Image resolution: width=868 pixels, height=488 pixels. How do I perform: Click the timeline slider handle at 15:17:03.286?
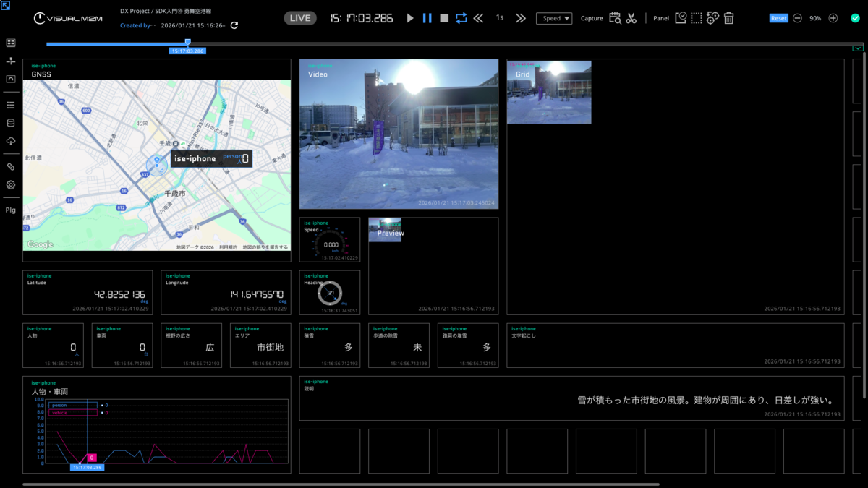[188, 43]
